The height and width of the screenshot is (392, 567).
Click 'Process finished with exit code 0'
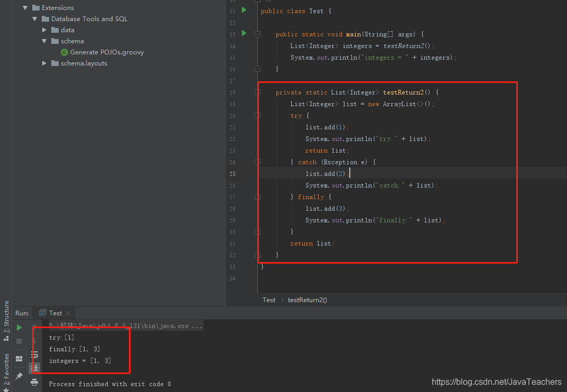(110, 384)
